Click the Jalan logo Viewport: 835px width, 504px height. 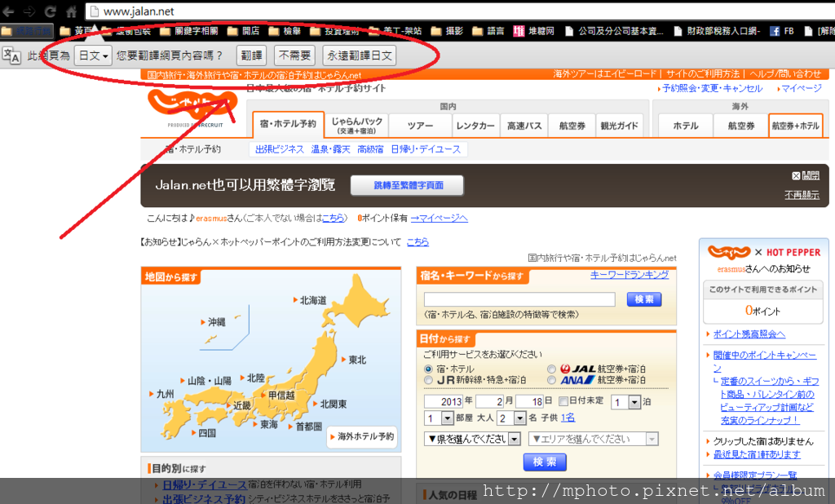pyautogui.click(x=192, y=108)
